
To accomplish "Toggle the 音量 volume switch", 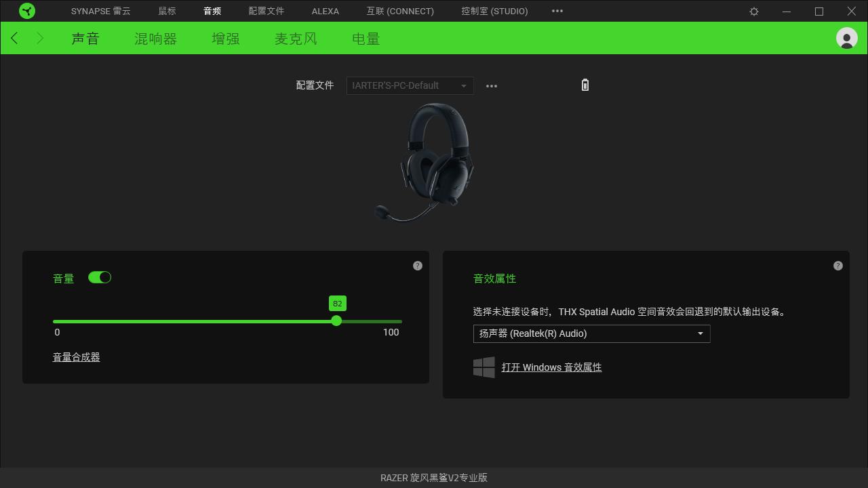I will point(99,277).
